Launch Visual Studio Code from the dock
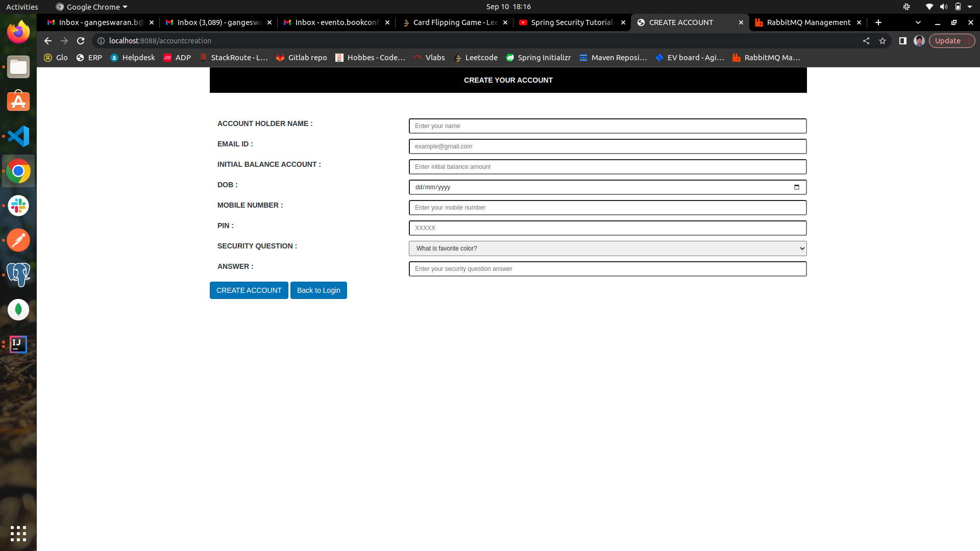The width and height of the screenshot is (980, 551). click(x=18, y=136)
